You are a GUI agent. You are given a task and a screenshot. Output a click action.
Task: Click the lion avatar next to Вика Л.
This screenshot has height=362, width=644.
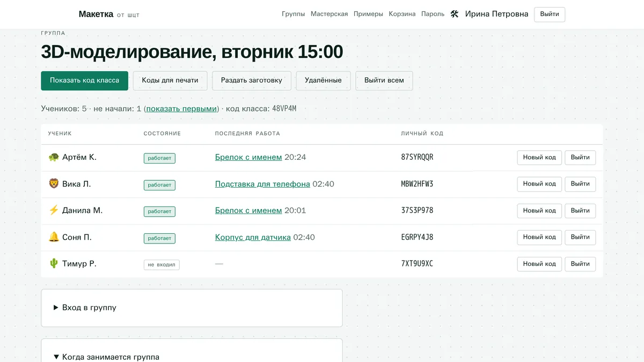[54, 184]
